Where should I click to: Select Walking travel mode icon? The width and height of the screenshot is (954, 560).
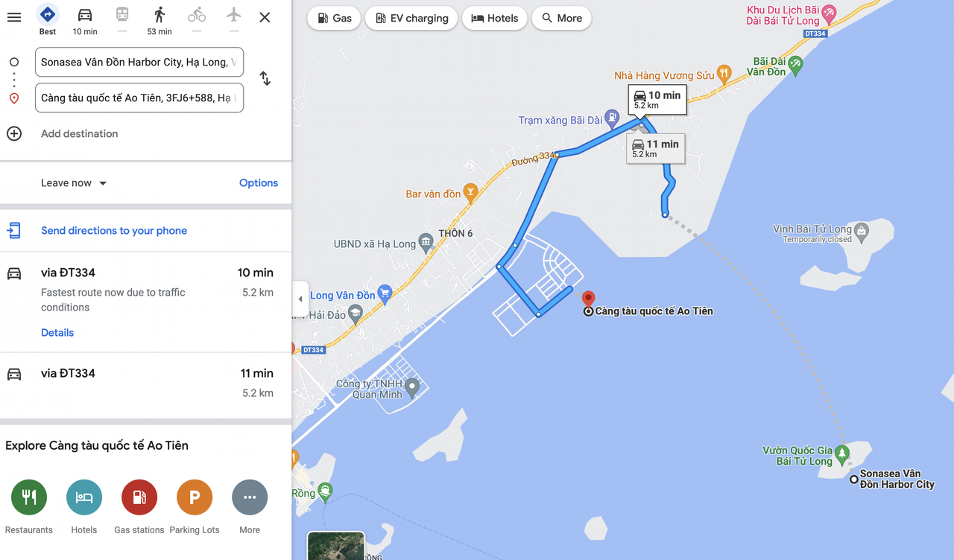coord(159,15)
